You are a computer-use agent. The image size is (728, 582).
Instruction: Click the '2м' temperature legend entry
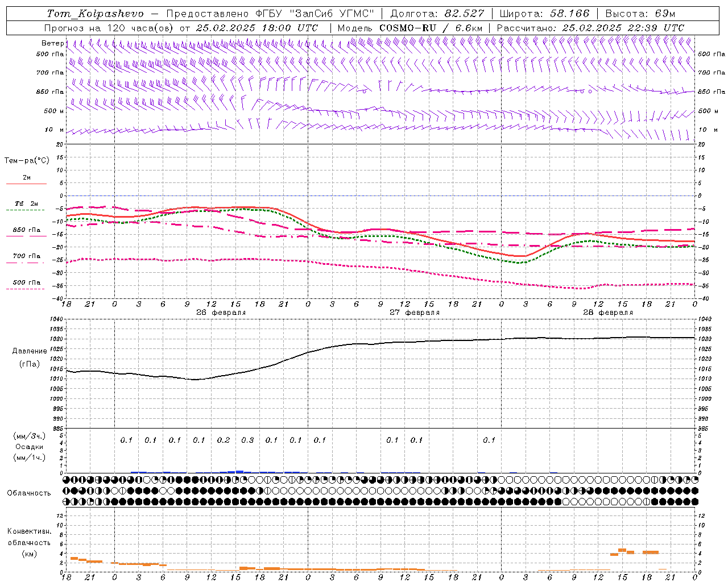tap(27, 177)
